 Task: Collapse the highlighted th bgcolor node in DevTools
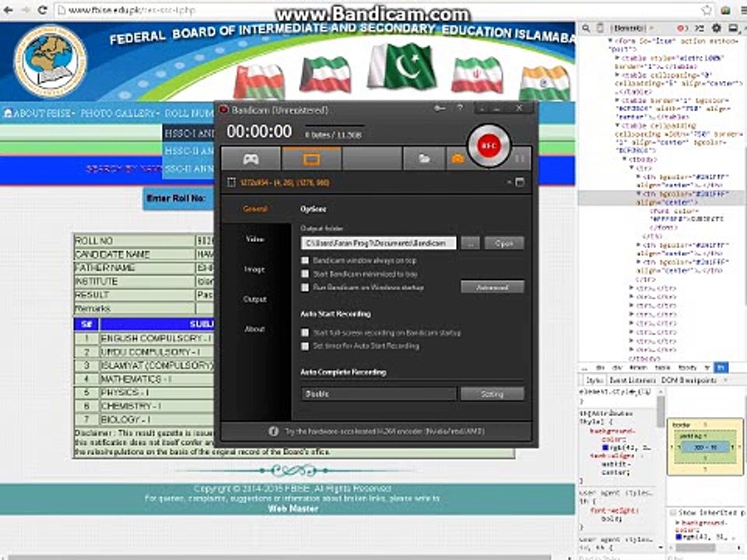point(639,194)
